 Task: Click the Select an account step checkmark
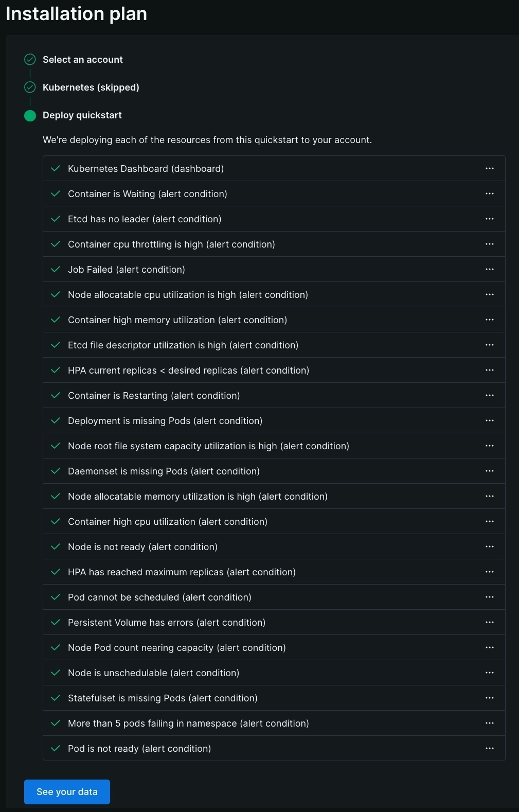point(30,59)
